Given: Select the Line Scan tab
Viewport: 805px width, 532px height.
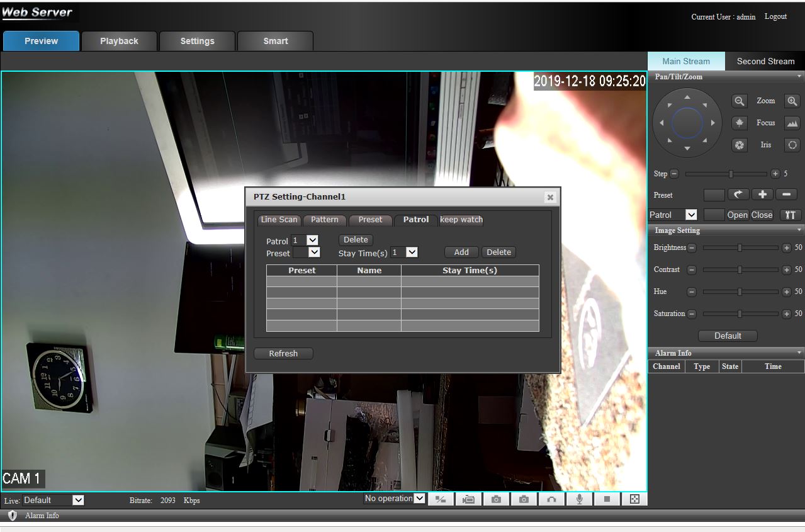Looking at the screenshot, I should point(279,220).
